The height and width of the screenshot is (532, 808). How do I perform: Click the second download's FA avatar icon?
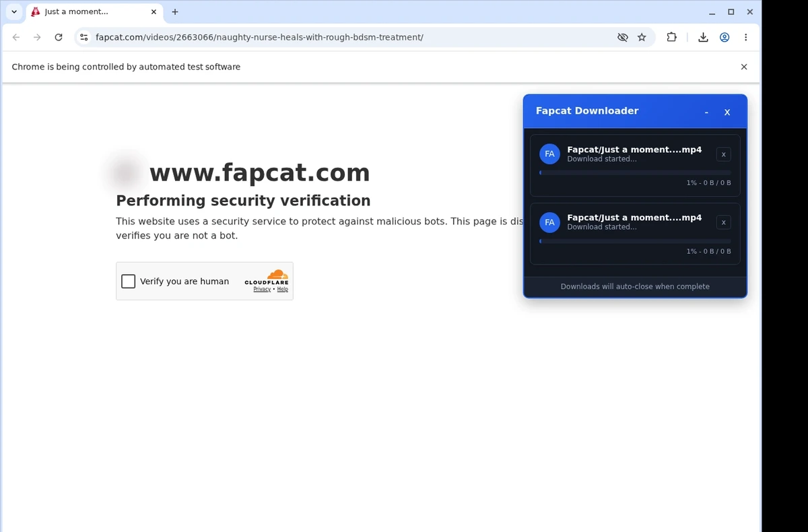click(549, 222)
